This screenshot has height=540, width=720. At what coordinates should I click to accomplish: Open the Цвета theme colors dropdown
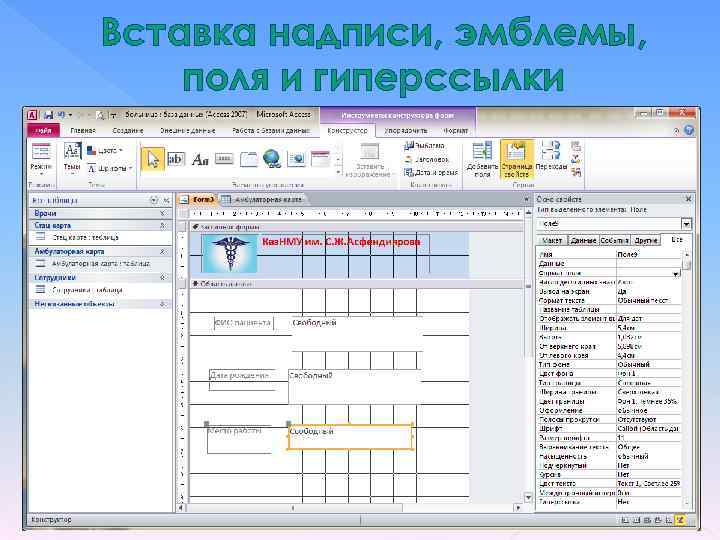(105, 151)
